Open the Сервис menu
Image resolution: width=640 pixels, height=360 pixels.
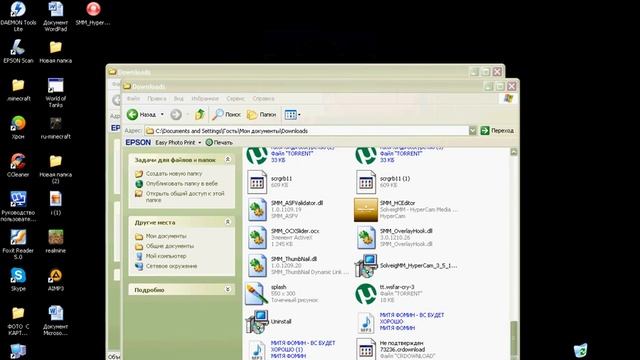(236, 99)
